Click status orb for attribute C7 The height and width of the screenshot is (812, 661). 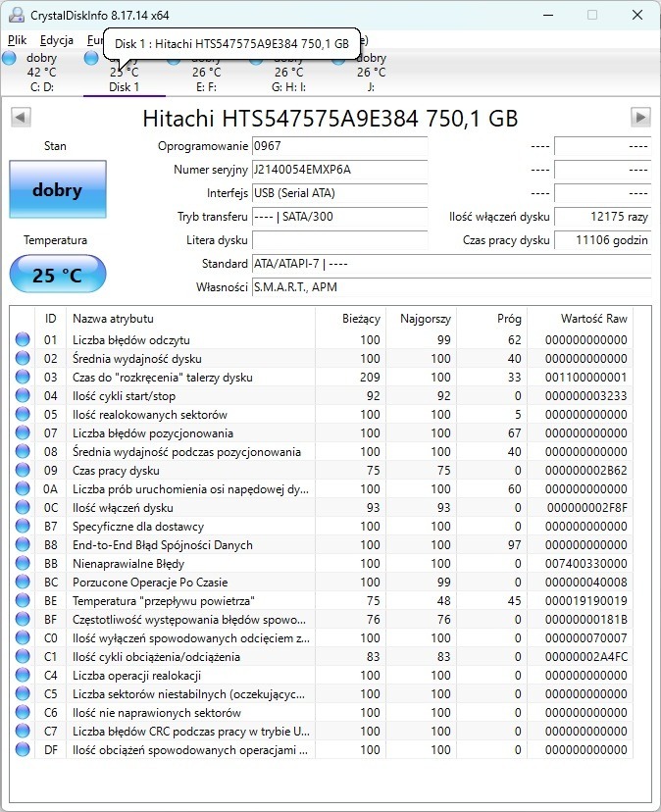23,732
